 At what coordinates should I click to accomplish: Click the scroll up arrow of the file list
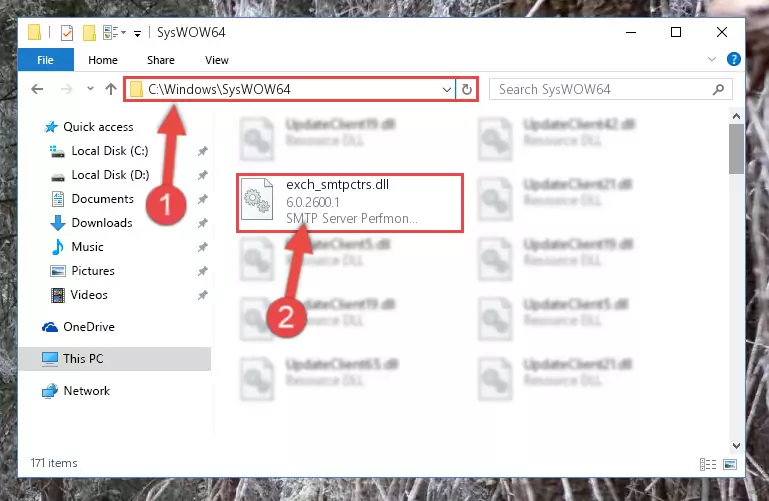(736, 116)
